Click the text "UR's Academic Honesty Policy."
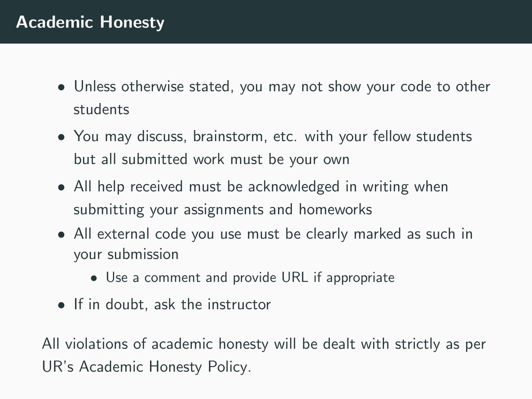Screen dimensions: 532x399 146,367
